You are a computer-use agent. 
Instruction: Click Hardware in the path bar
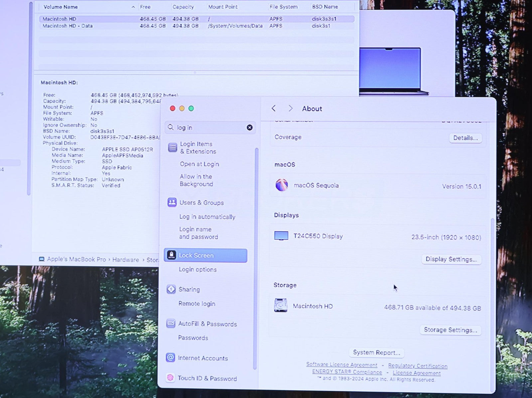(x=125, y=260)
